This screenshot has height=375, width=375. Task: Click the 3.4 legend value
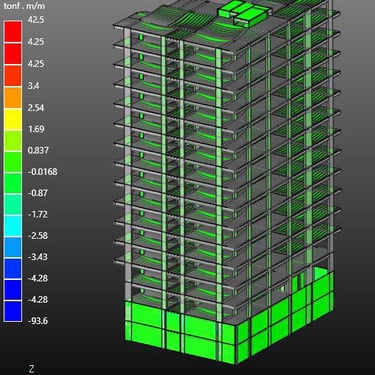pyautogui.click(x=33, y=86)
